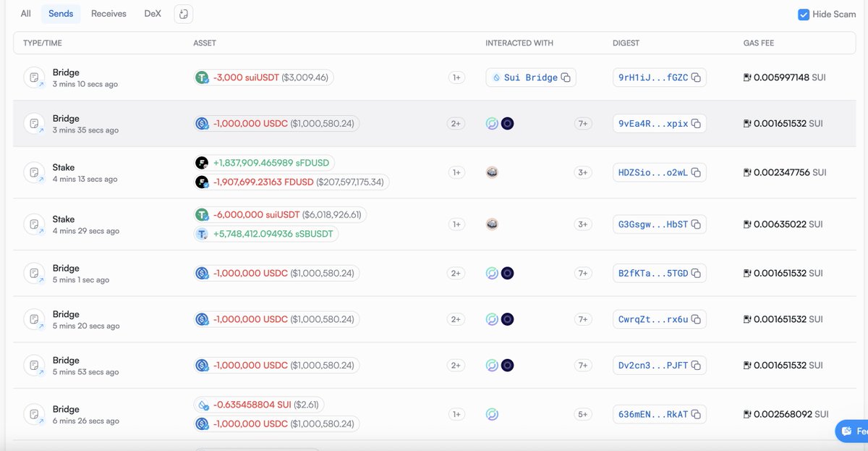
Task: Open the DeX tab
Action: tap(152, 13)
